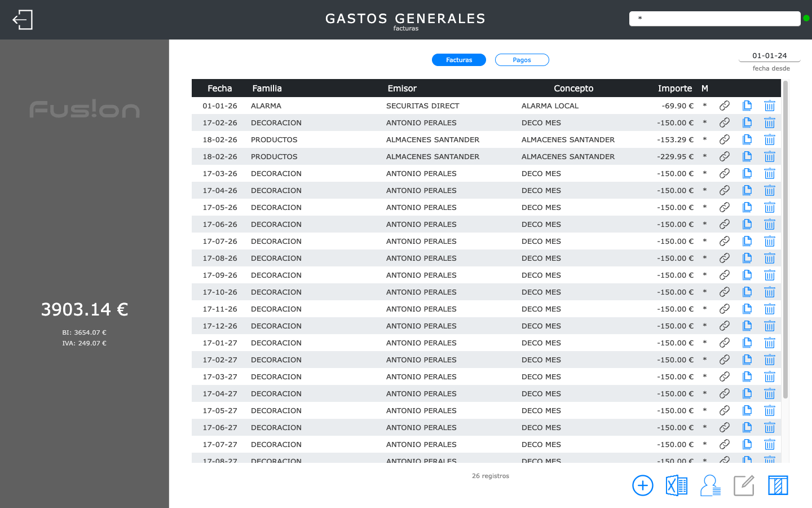Sort by the Familia column header

pos(267,88)
